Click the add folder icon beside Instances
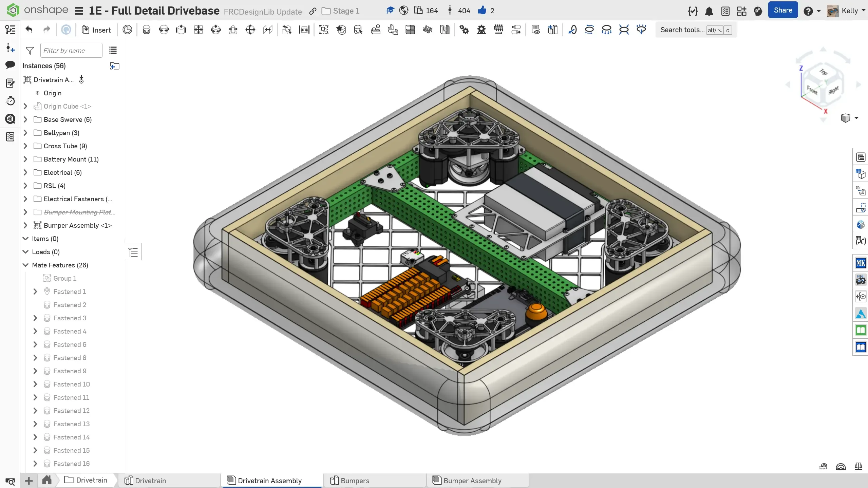The width and height of the screenshot is (868, 488). tap(114, 66)
